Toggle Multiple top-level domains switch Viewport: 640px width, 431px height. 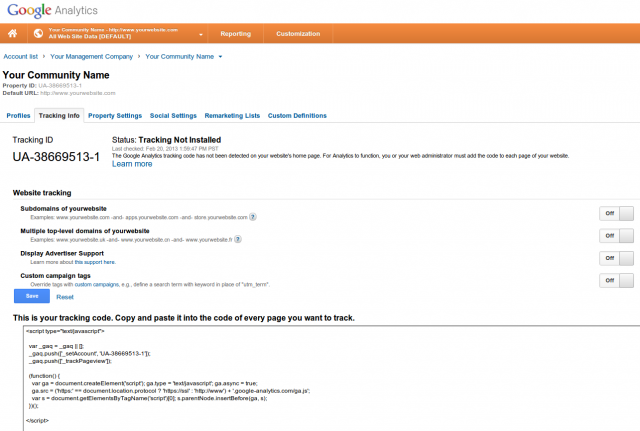616,235
